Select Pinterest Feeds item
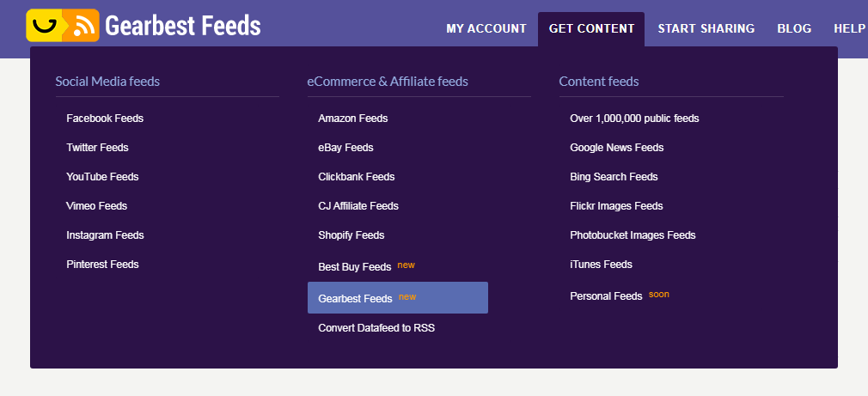Viewport: 868px width, 396px height. click(x=102, y=265)
